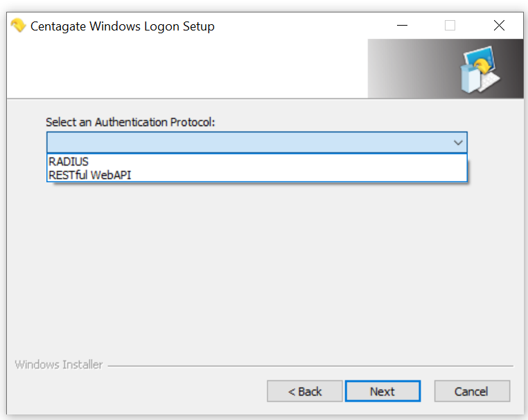Collapse the authentication protocol dropdown arrow
The width and height of the screenshot is (528, 420).
pos(457,143)
